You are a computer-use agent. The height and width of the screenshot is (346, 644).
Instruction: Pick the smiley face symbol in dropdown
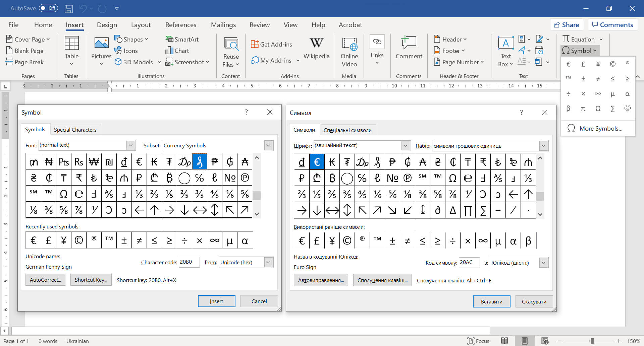click(x=627, y=108)
